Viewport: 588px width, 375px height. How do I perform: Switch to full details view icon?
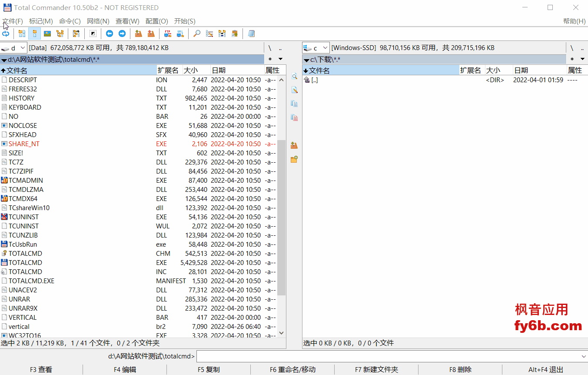tap(34, 33)
